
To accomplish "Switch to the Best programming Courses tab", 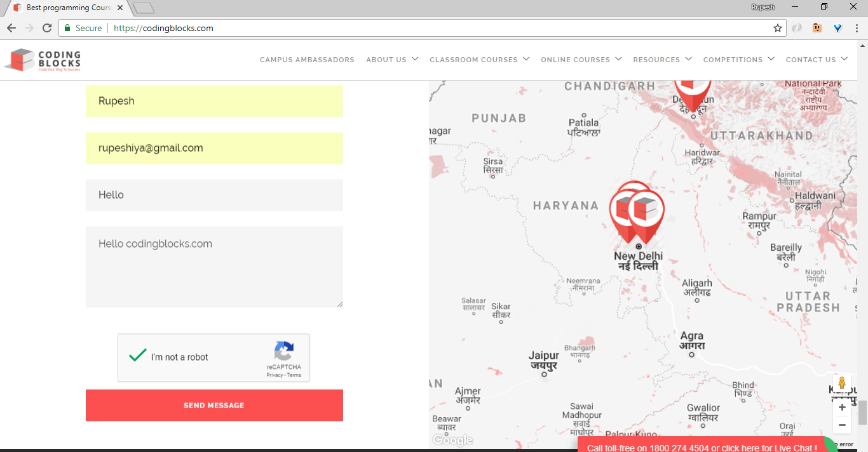I will click(x=64, y=7).
